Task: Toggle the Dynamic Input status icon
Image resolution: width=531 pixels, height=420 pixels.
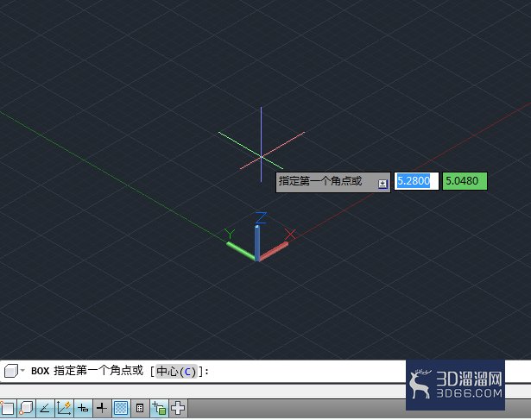Action: pyautogui.click(x=83, y=408)
